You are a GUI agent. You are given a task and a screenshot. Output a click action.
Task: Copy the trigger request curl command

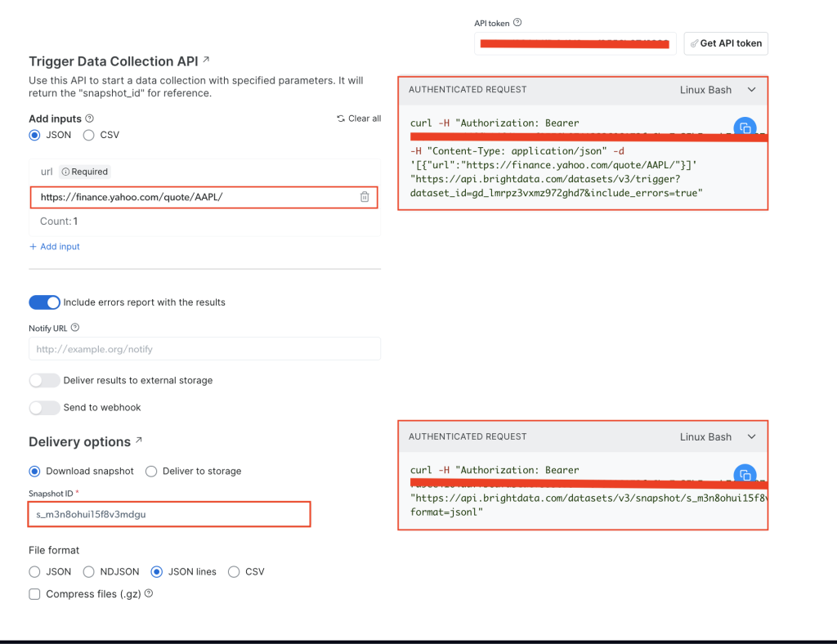[744, 127]
